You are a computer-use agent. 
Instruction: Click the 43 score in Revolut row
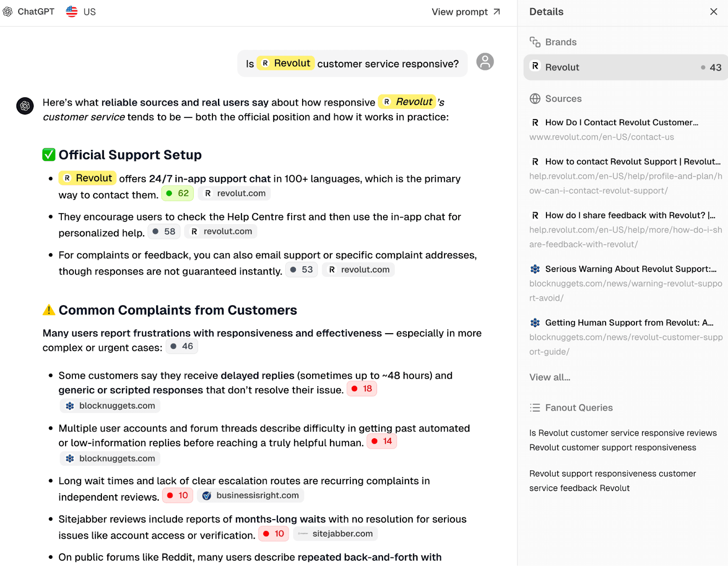[x=715, y=67]
